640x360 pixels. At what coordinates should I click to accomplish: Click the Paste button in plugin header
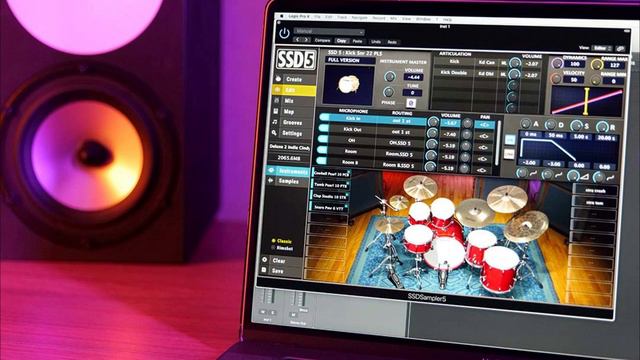click(x=357, y=41)
